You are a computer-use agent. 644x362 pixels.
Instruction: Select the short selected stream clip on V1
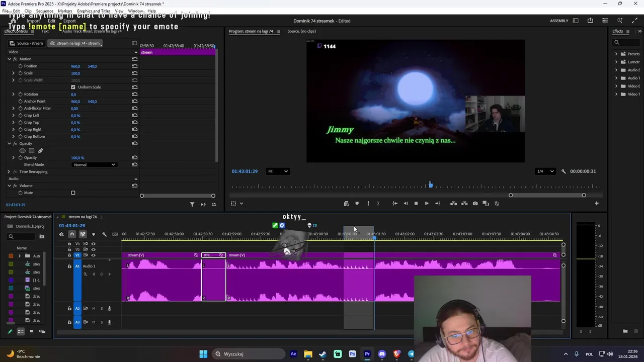213,255
